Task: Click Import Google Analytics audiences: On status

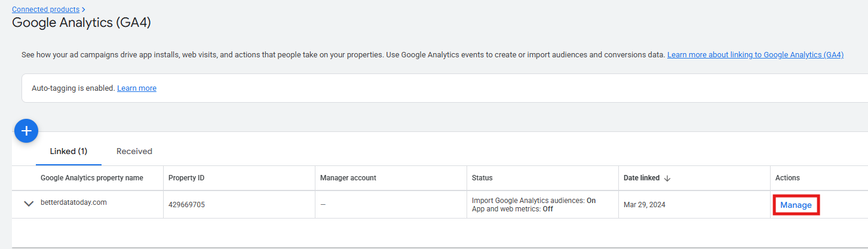Action: coord(533,201)
